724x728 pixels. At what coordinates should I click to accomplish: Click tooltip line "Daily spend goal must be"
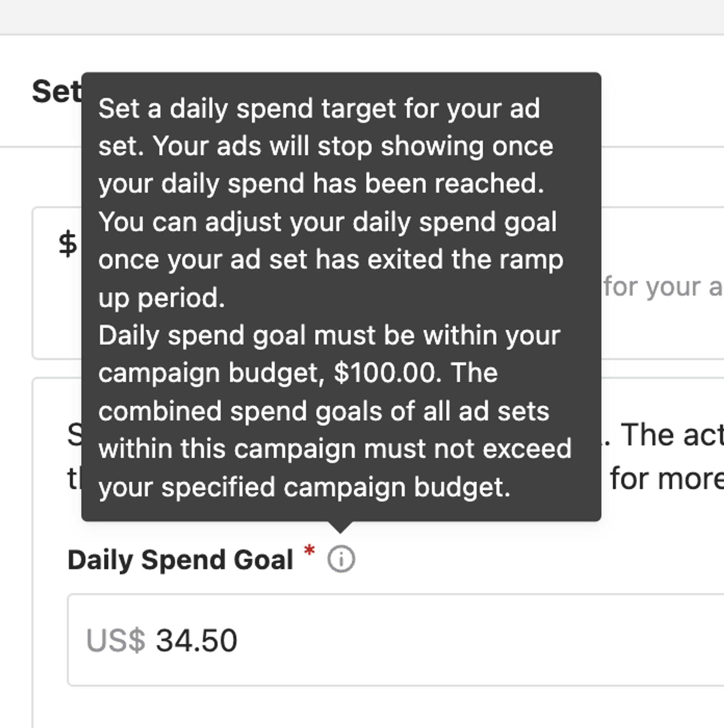point(329,335)
